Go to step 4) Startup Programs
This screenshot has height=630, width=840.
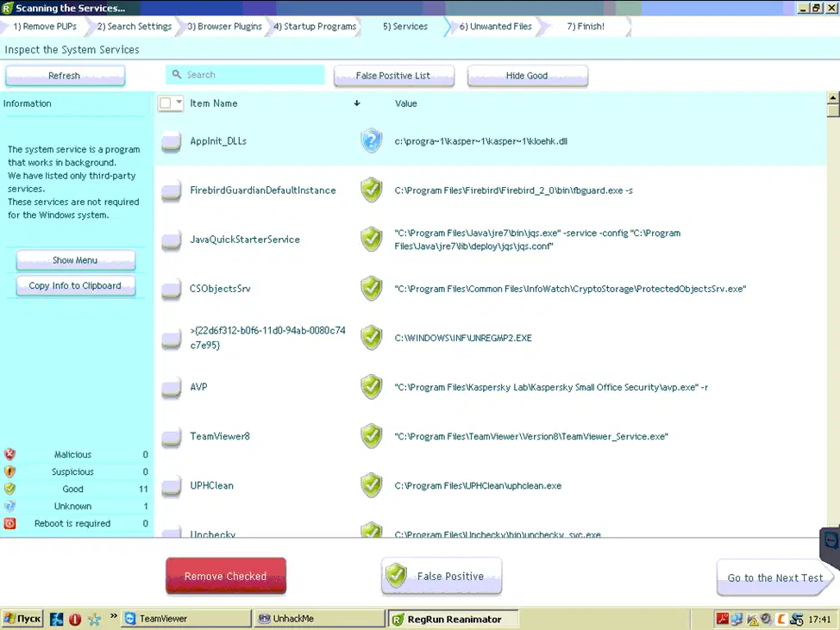click(315, 26)
